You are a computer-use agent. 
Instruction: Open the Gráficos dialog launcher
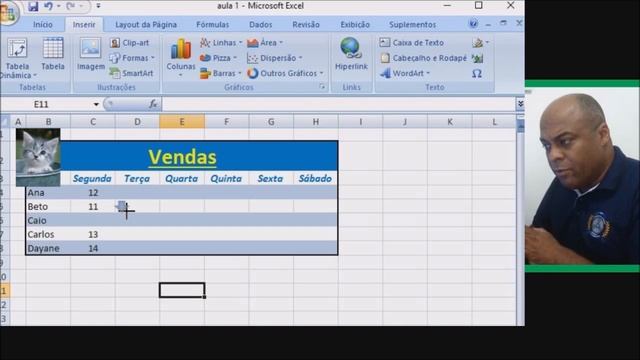322,87
